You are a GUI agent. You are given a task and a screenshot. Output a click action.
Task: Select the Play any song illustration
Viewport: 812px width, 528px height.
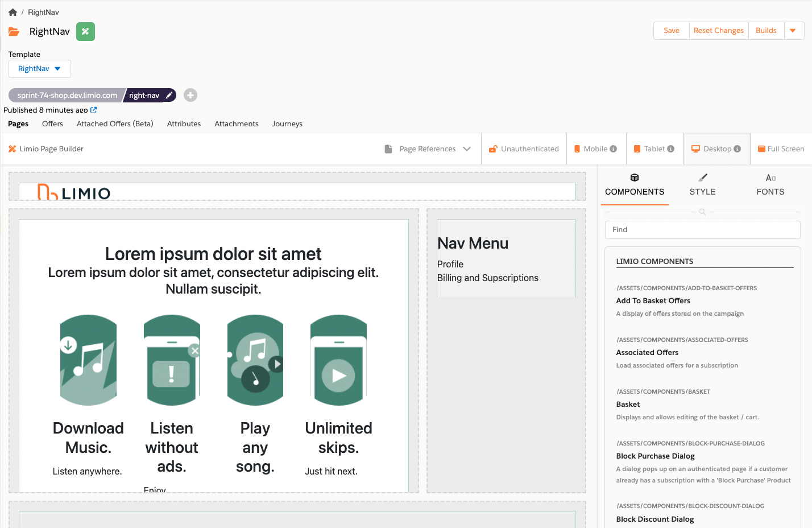(x=255, y=360)
